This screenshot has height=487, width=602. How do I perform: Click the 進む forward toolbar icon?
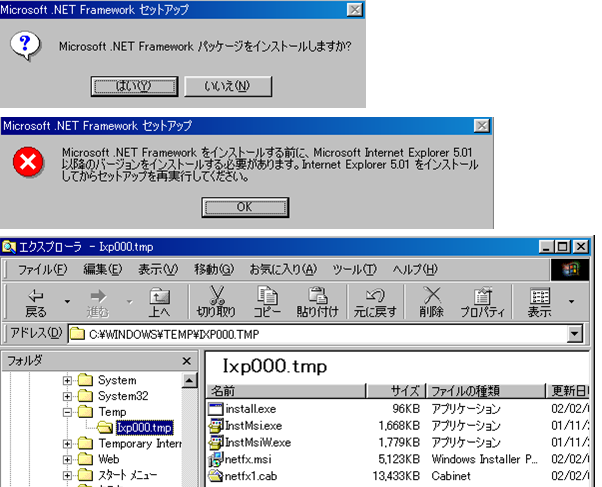pos(98,303)
